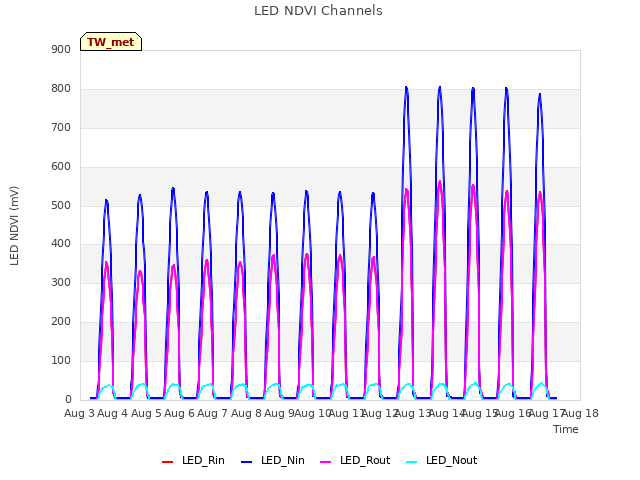Click the Time x-axis label
Screen dimensions: 640x480
[566, 429]
